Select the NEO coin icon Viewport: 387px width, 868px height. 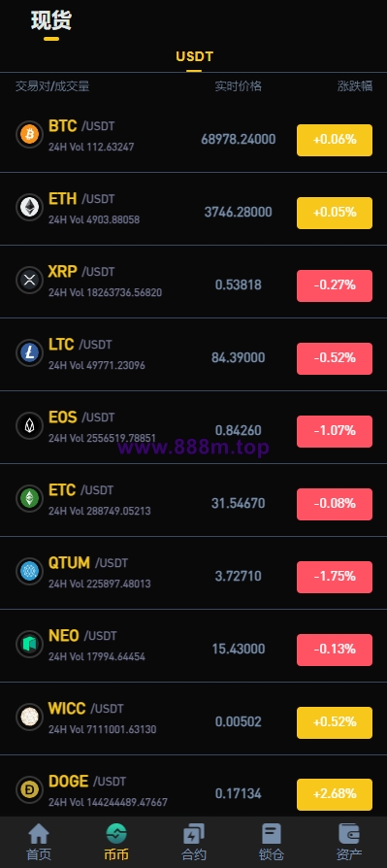click(29, 644)
